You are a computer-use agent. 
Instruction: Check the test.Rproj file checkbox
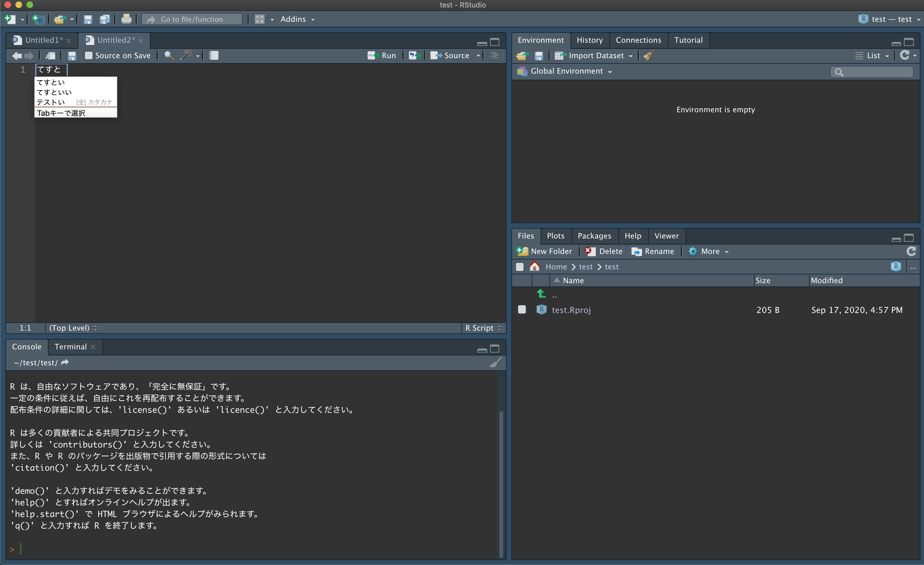[x=522, y=309]
